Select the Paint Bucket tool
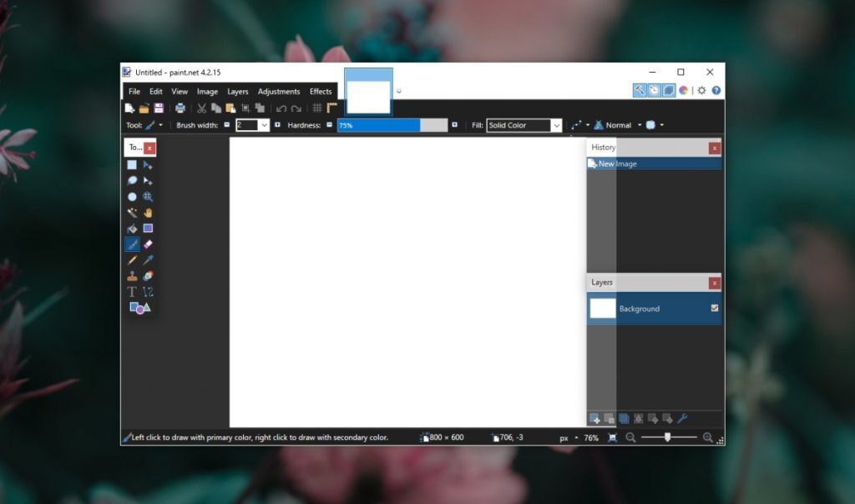 pos(132,228)
